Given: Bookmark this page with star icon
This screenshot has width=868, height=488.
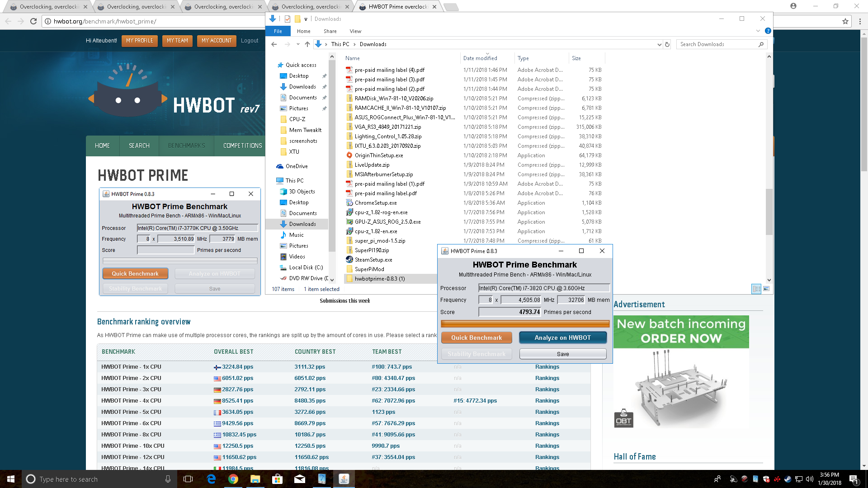Looking at the screenshot, I should pyautogui.click(x=845, y=21).
